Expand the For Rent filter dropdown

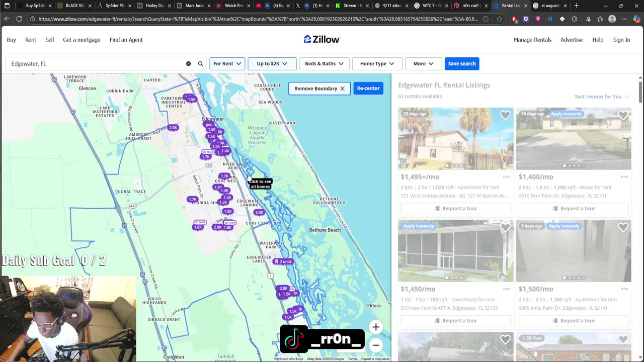227,64
